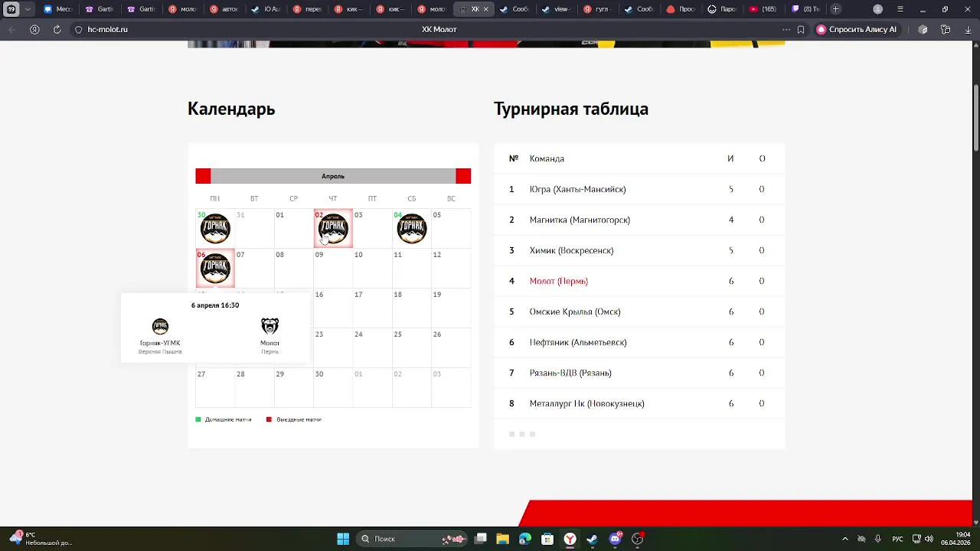This screenshot has height=551, width=980.
Task: Open page options three-dots menu in address bar
Action: 786,29
